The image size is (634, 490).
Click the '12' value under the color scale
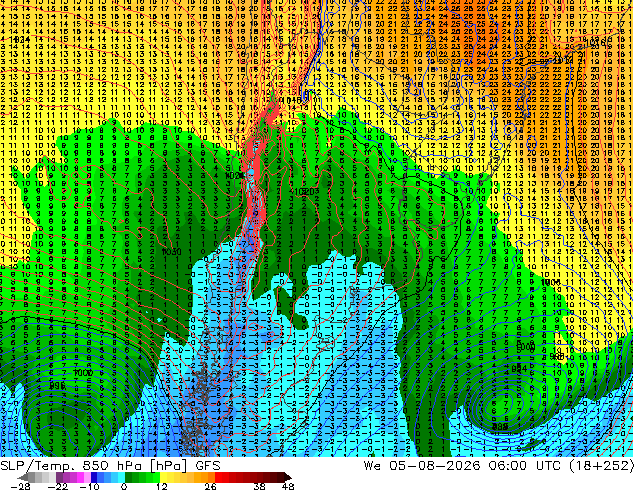coord(161,486)
